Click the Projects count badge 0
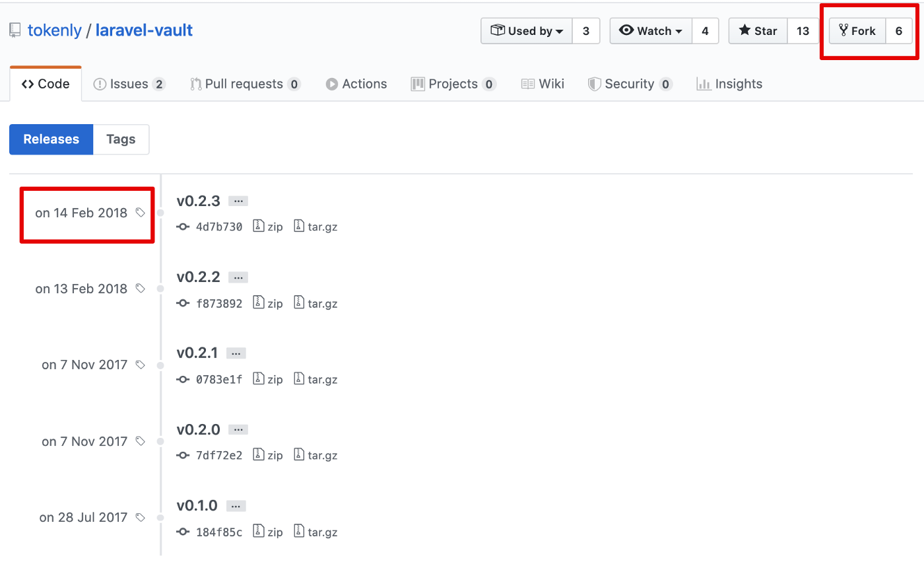 [x=489, y=84]
